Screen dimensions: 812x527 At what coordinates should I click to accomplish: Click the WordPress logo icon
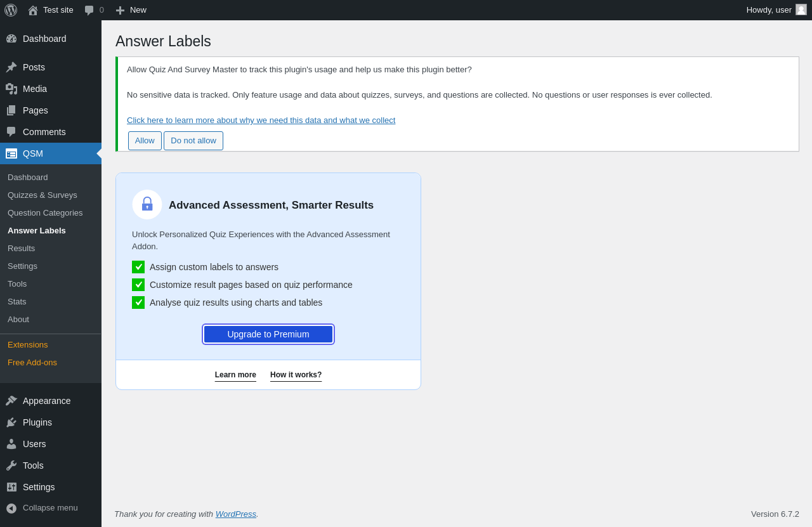pos(11,10)
